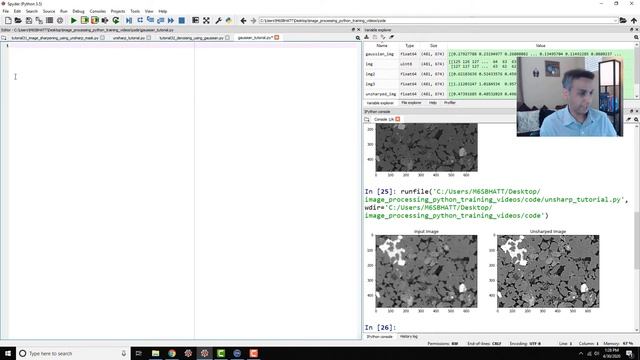Open the Source menu
Image resolution: width=640 pixels, height=360 pixels.
click(49, 11)
